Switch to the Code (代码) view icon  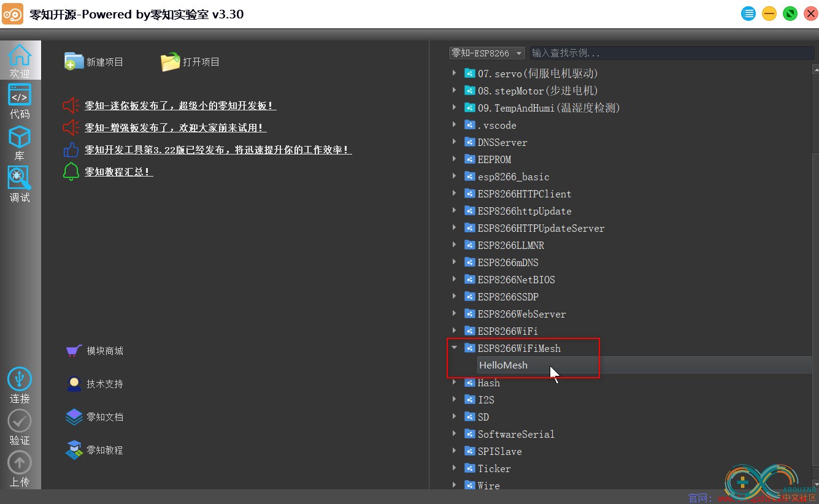[20, 95]
